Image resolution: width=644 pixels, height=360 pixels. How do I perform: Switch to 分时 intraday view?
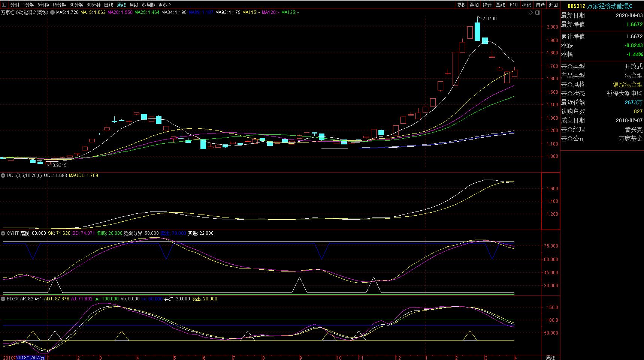(15, 5)
